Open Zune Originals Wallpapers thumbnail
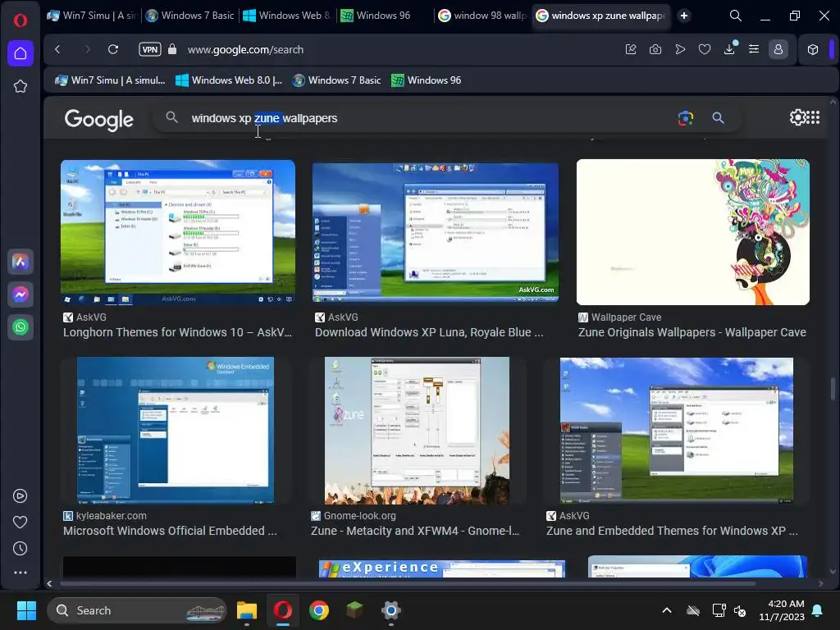 693,232
